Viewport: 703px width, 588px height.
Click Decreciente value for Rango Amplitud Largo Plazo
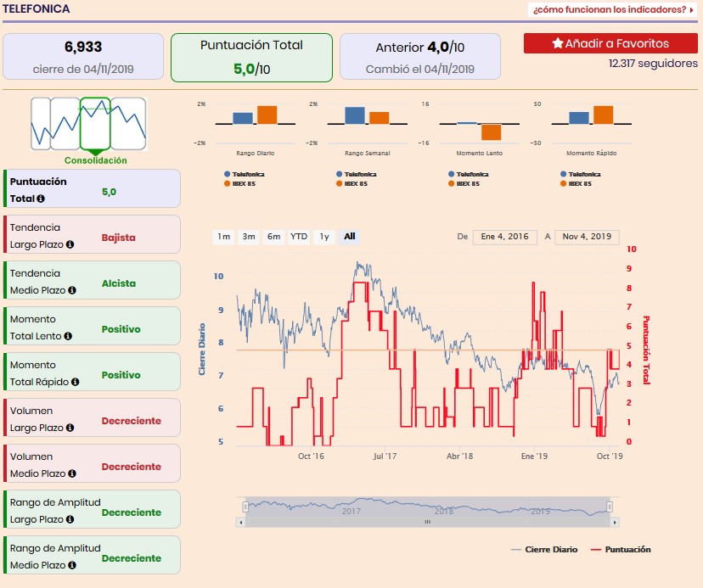[132, 512]
